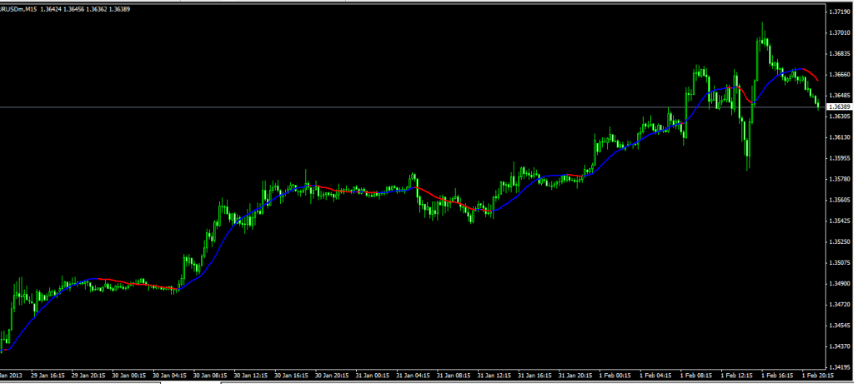Select the highlighted current price label 1.36389
Screen dimensions: 854x384
[839, 107]
